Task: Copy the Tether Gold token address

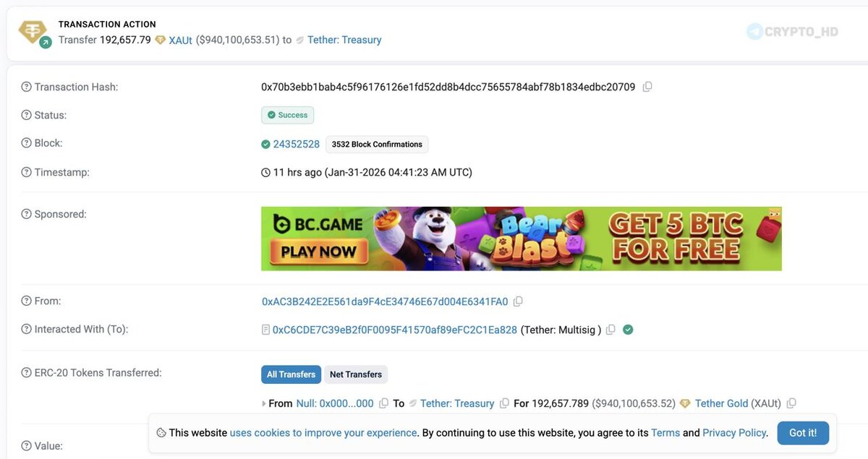Action: (x=791, y=403)
